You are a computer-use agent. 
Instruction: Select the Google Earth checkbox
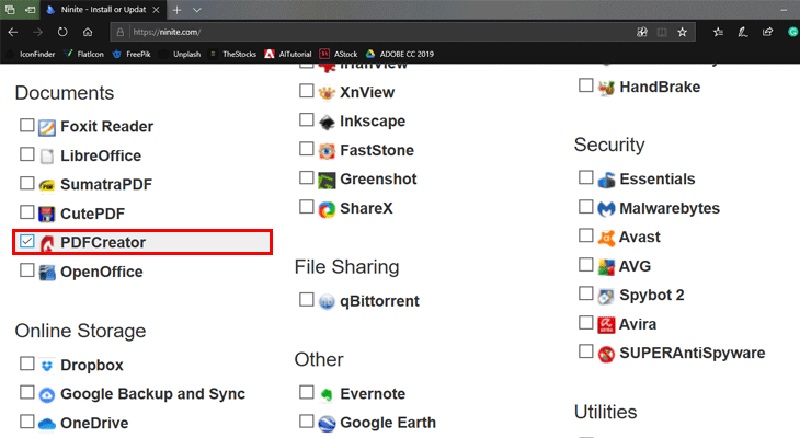click(x=306, y=422)
